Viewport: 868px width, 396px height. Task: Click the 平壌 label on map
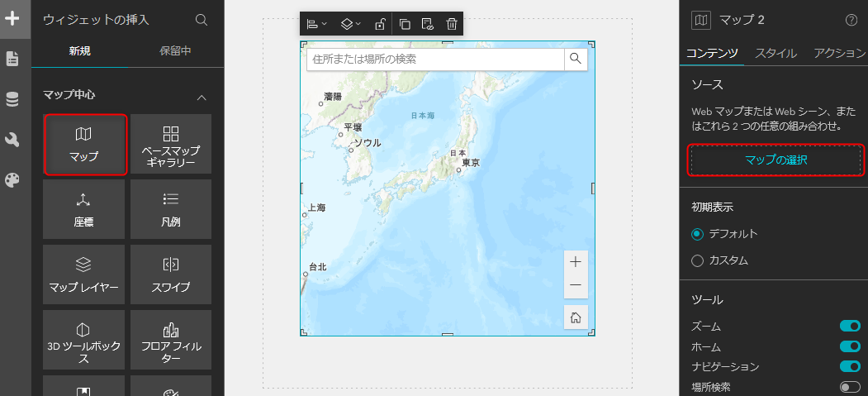tap(352, 127)
